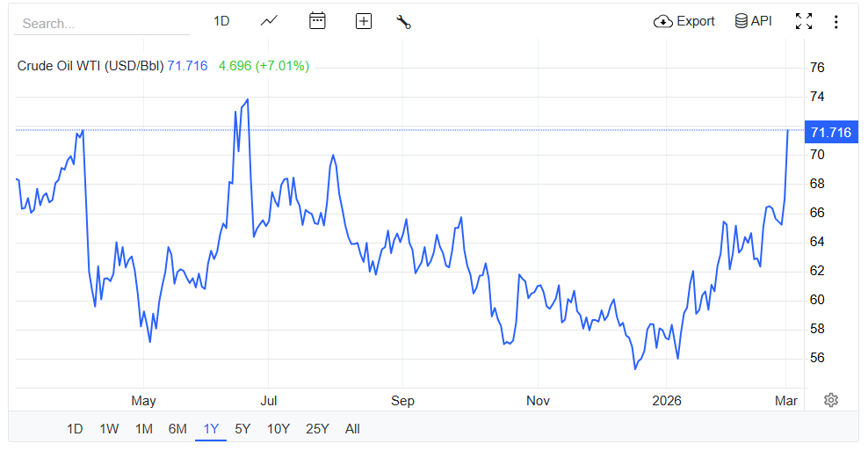The width and height of the screenshot is (868, 451).
Task: Open chart settings gear icon
Action: point(831,400)
